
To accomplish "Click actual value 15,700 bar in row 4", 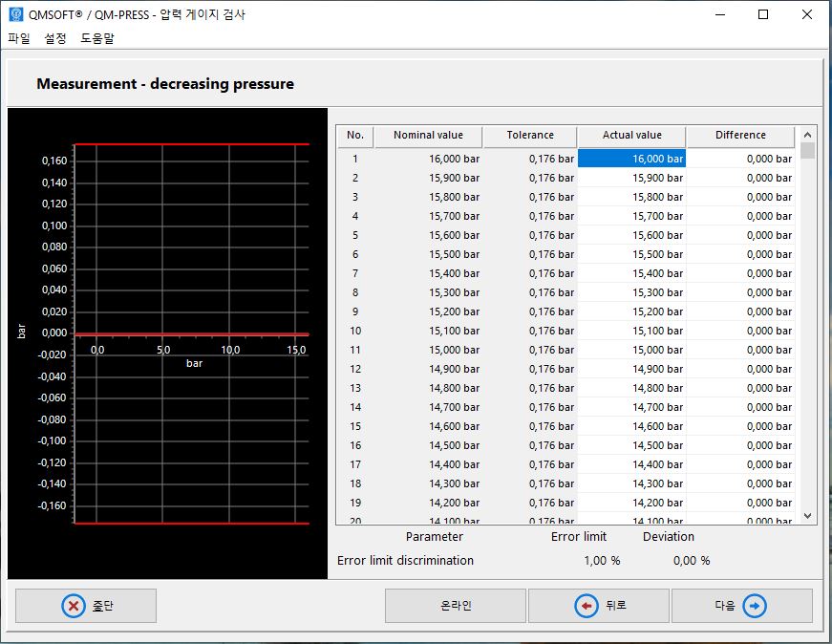I will click(632, 216).
